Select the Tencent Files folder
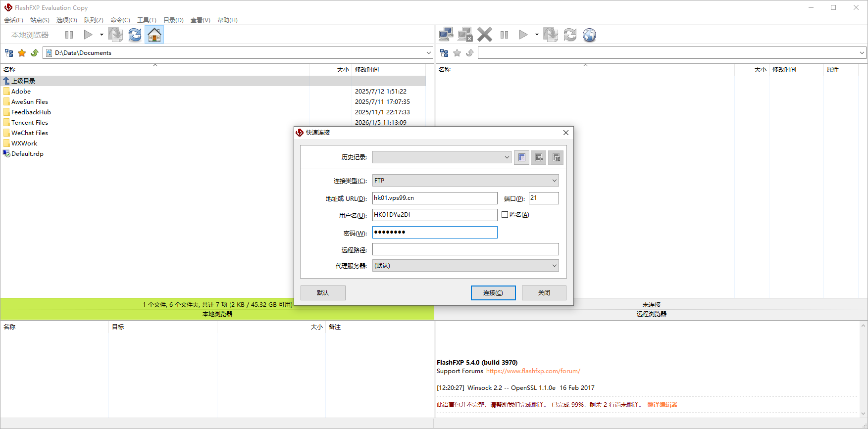 30,123
